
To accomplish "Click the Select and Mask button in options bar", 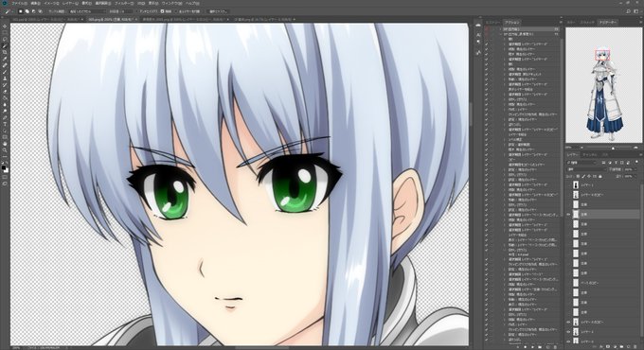I will (x=218, y=11).
